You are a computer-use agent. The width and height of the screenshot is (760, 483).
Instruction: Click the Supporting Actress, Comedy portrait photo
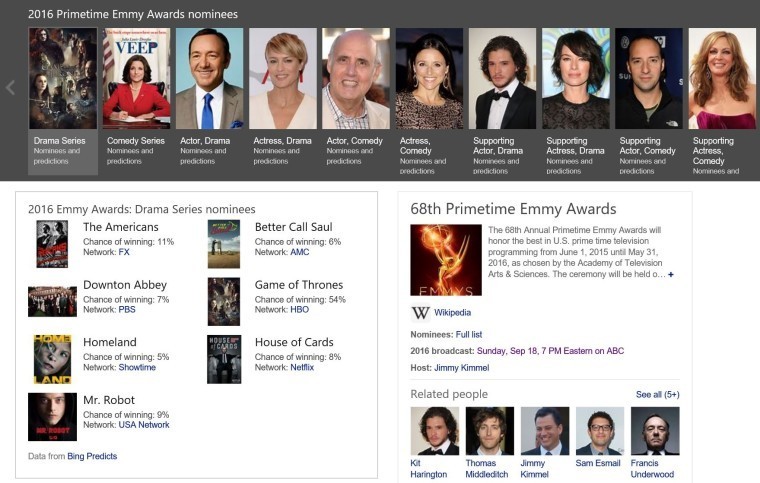click(x=722, y=78)
